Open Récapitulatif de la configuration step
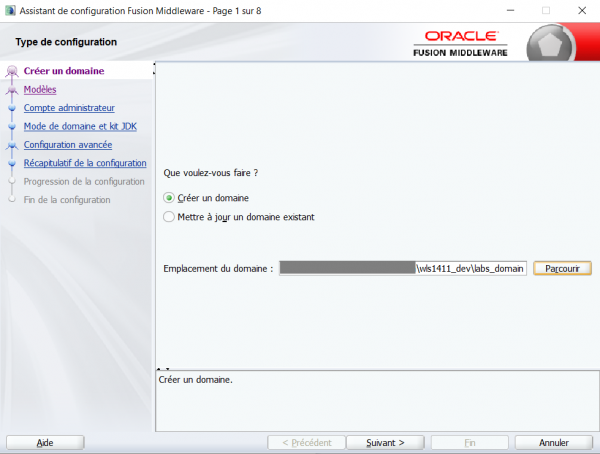The image size is (600, 454). 85,163
